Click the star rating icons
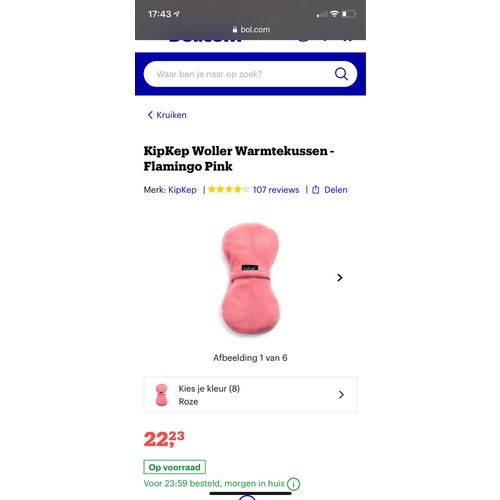The image size is (500, 500). click(x=228, y=189)
